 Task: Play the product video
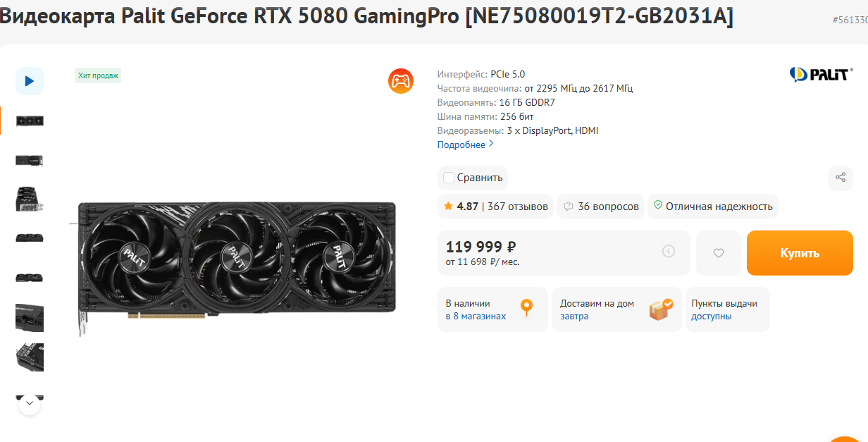[30, 81]
